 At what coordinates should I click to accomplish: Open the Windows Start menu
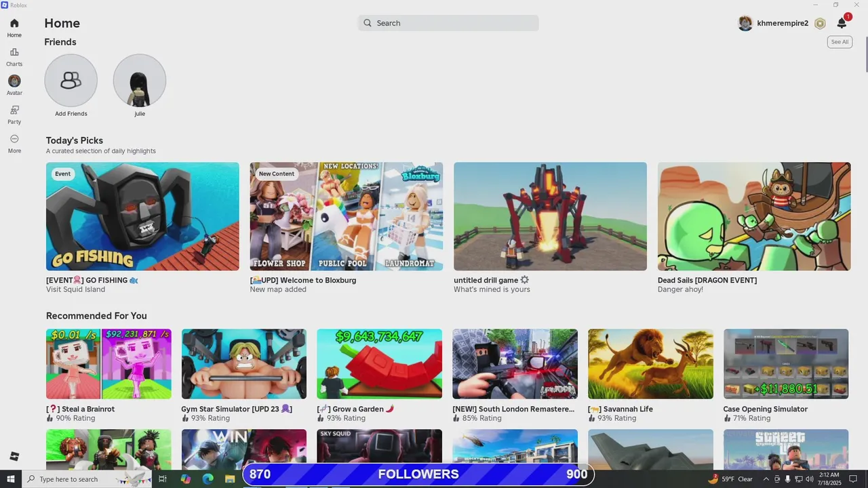point(11,479)
